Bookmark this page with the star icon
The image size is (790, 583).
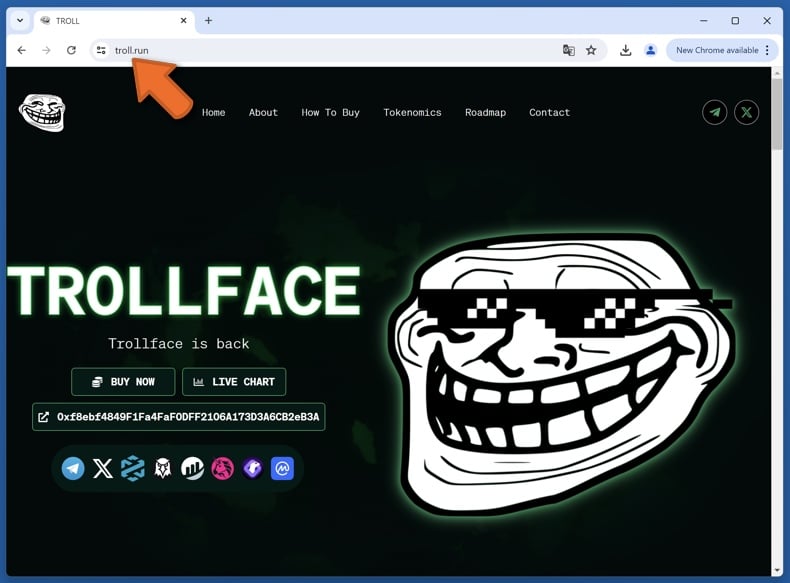click(x=591, y=50)
